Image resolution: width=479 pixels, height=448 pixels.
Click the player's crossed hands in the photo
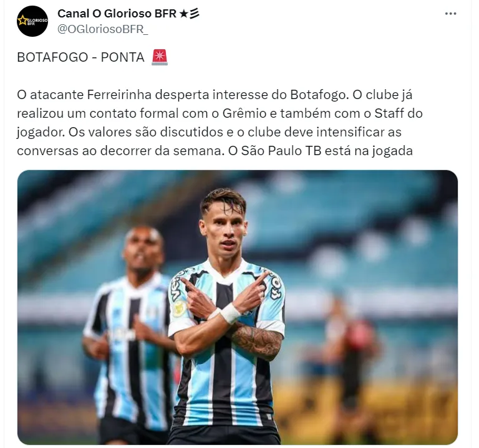226,293
